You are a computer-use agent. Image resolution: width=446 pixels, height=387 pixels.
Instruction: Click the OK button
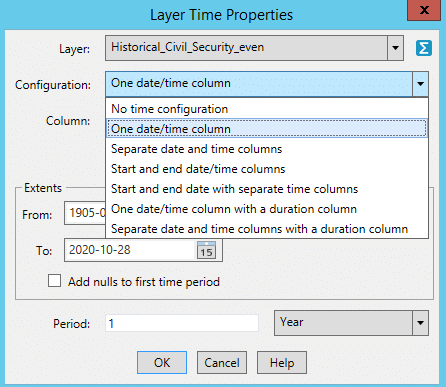tap(162, 362)
